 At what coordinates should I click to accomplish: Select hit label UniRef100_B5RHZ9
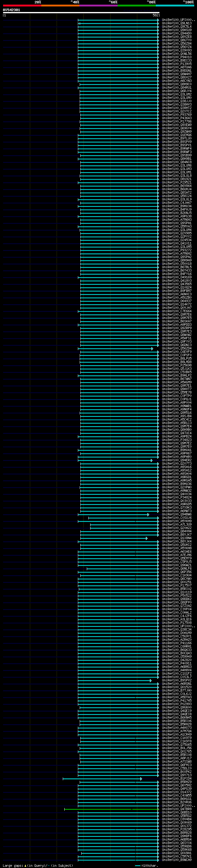pos(177,782)
